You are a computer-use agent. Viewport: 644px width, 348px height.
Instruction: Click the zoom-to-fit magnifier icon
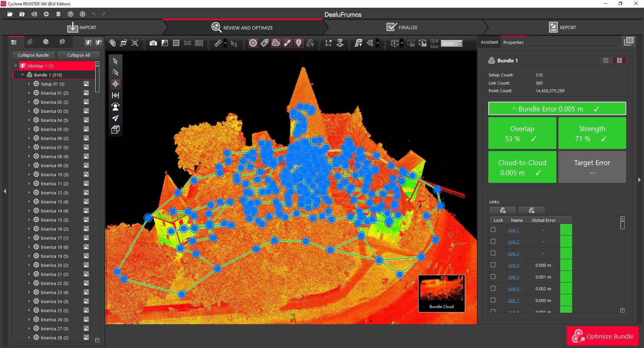pyautogui.click(x=135, y=43)
